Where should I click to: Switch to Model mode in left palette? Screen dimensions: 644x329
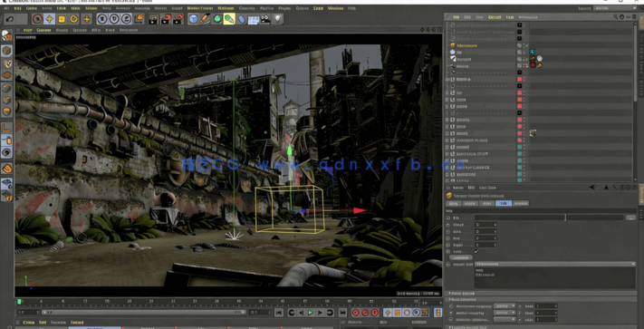coord(6,51)
